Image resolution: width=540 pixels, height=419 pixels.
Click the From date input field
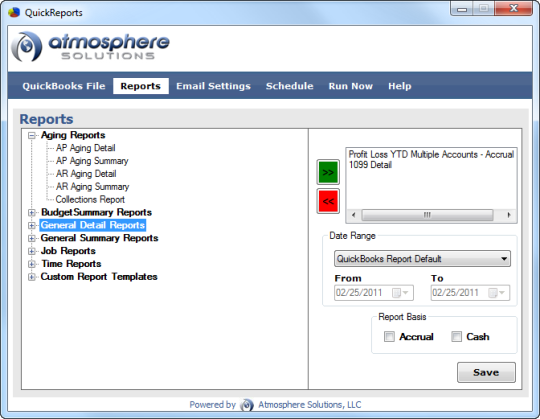point(374,293)
